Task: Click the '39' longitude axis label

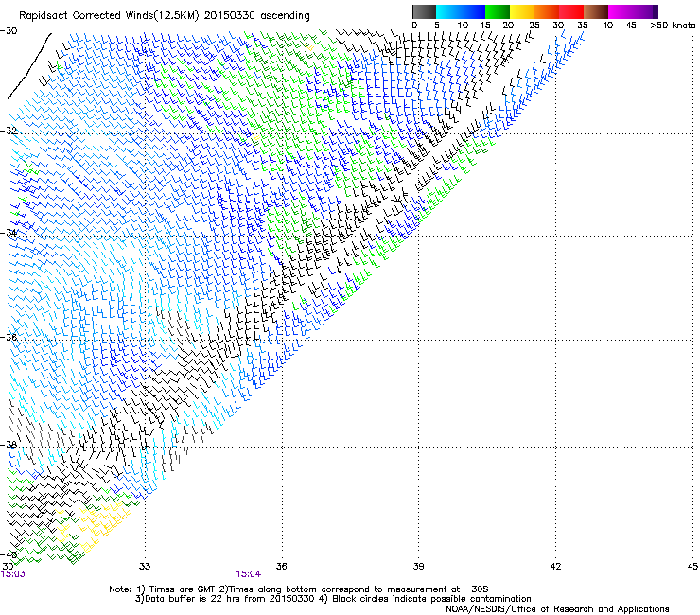Action: click(x=418, y=567)
